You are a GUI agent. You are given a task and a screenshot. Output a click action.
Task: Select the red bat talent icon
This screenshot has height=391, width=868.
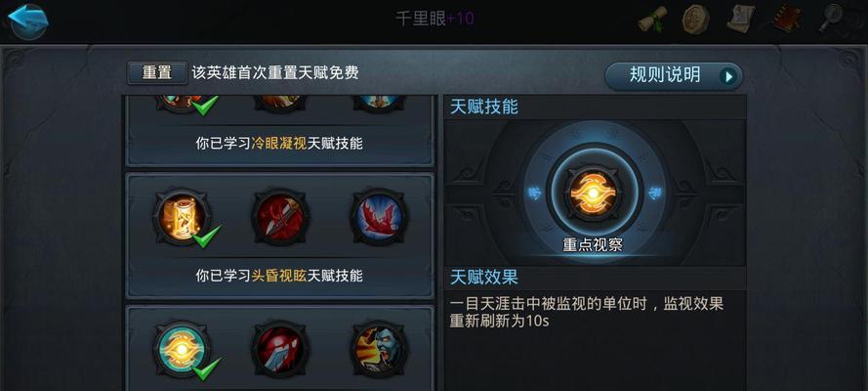click(380, 217)
